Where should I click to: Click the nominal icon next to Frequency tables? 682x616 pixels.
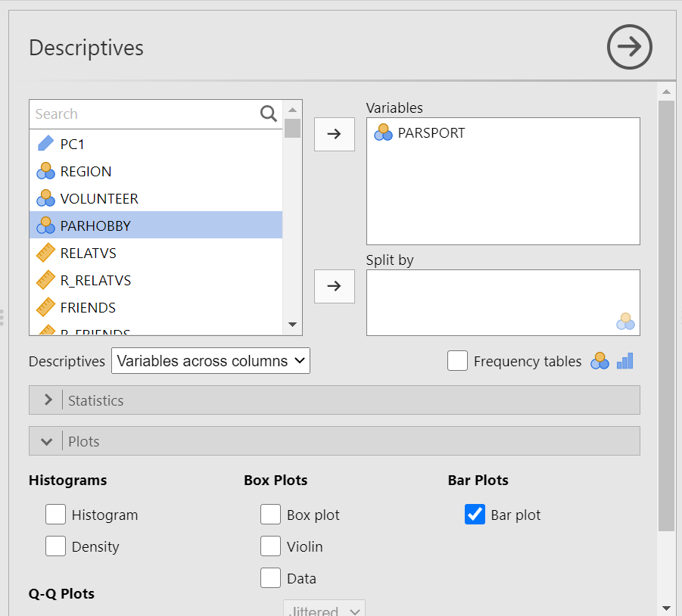click(599, 361)
